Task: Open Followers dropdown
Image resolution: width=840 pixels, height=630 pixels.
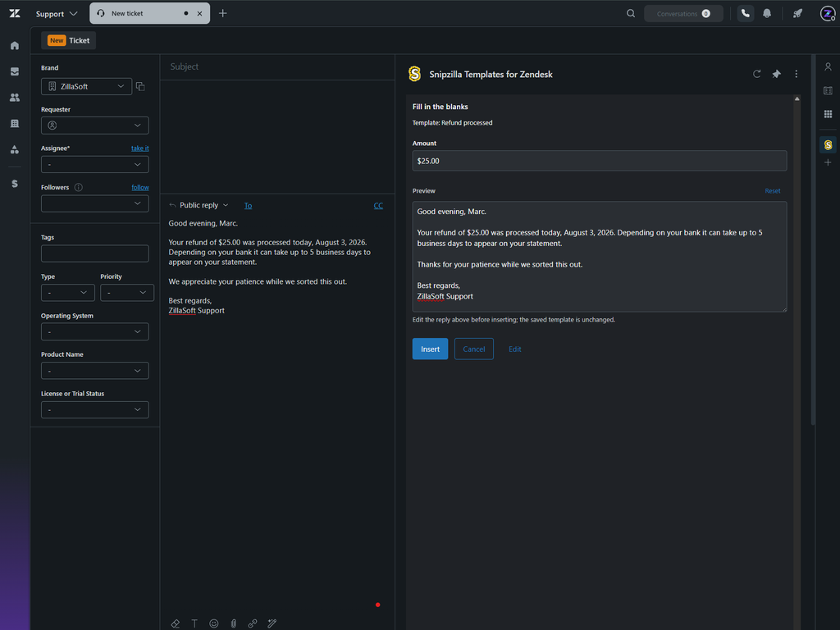Action: pos(95,203)
